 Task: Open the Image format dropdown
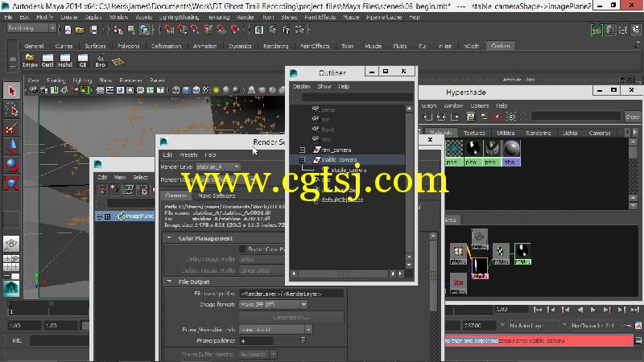[x=273, y=305]
